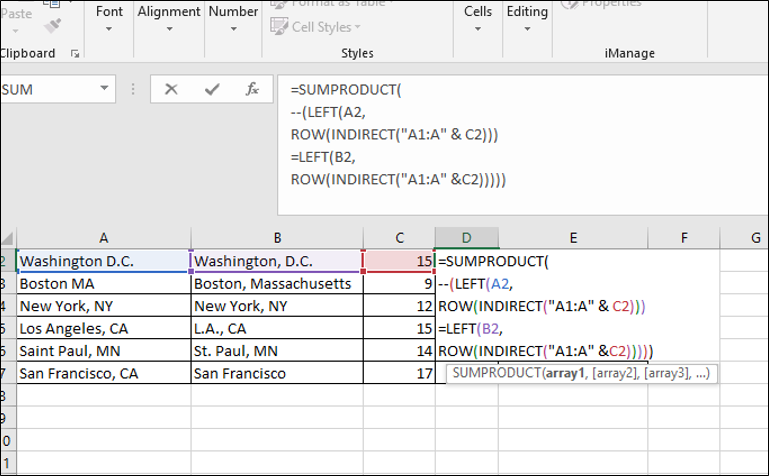This screenshot has width=769, height=476.
Task: Click the Format Painter brush icon
Action: coord(52,26)
